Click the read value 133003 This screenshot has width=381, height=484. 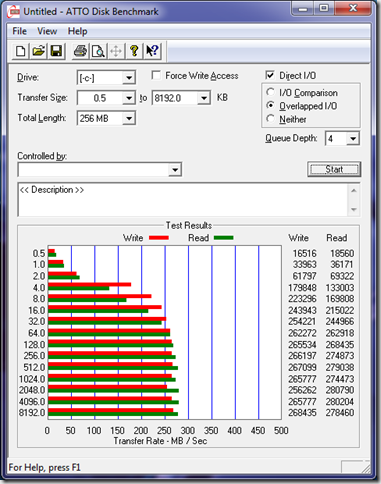(340, 287)
